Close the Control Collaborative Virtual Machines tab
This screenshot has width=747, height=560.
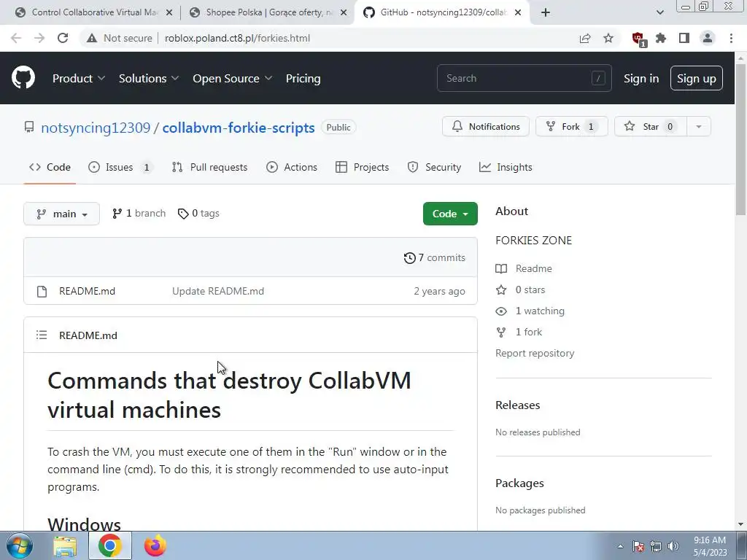(169, 12)
